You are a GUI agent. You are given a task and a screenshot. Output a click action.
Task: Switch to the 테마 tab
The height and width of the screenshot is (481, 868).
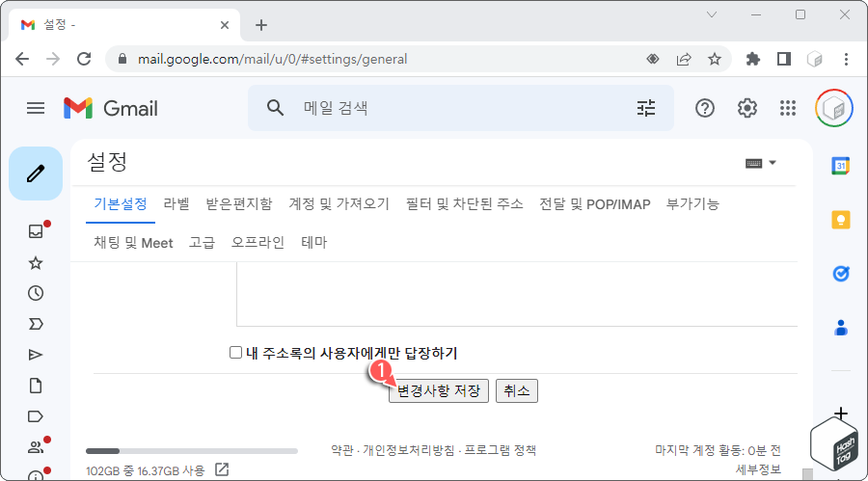pyautogui.click(x=314, y=243)
